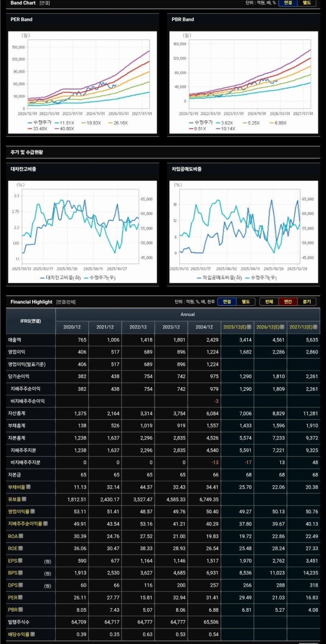326x644 pixels.
Task: Open help icon beside PBR row label
Action: [x=21, y=609]
